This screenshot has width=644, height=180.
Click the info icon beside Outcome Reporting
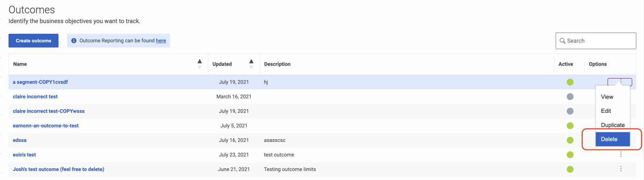[x=74, y=41]
